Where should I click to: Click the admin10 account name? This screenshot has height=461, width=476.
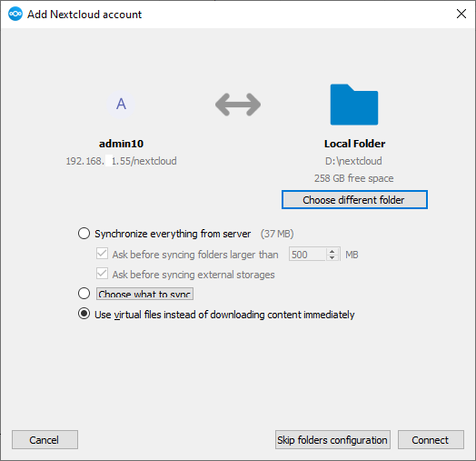[x=121, y=144]
